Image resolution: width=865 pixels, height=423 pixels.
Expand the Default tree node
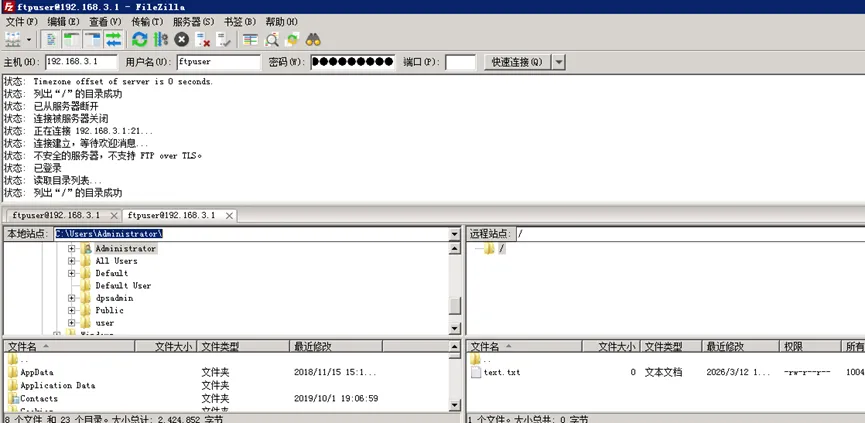[x=71, y=274]
